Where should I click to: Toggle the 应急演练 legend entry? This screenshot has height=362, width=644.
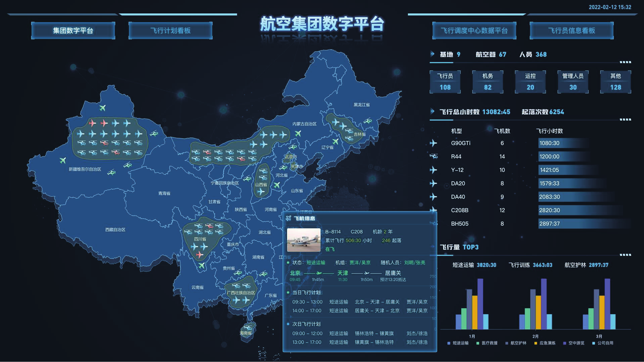point(545,343)
